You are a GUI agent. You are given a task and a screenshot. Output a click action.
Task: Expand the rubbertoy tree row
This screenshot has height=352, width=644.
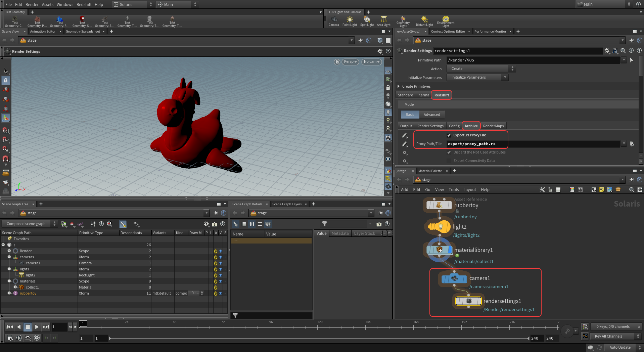point(9,294)
